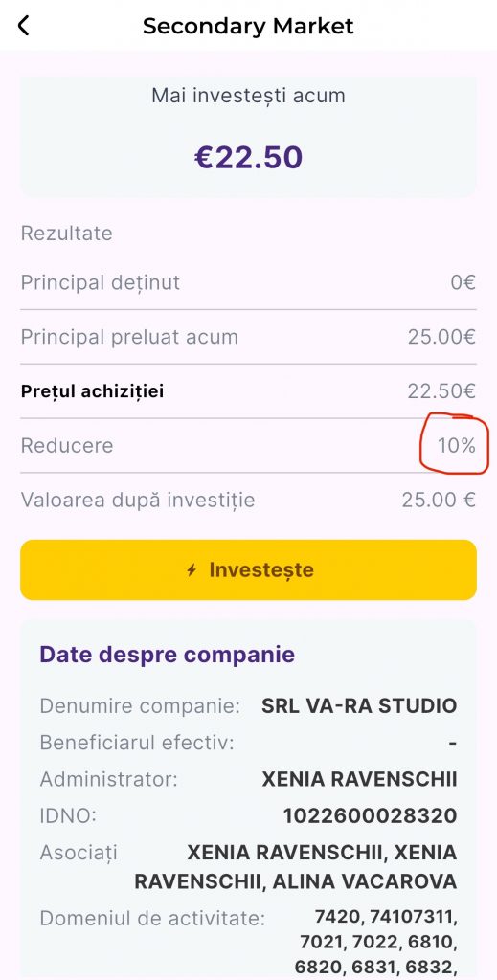Tap the Secondary Market header title
Image resolution: width=497 pixels, height=980 pixels.
coord(248,26)
